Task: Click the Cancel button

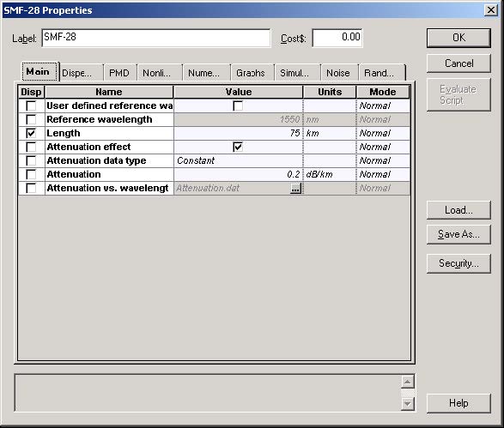Action: pos(458,63)
